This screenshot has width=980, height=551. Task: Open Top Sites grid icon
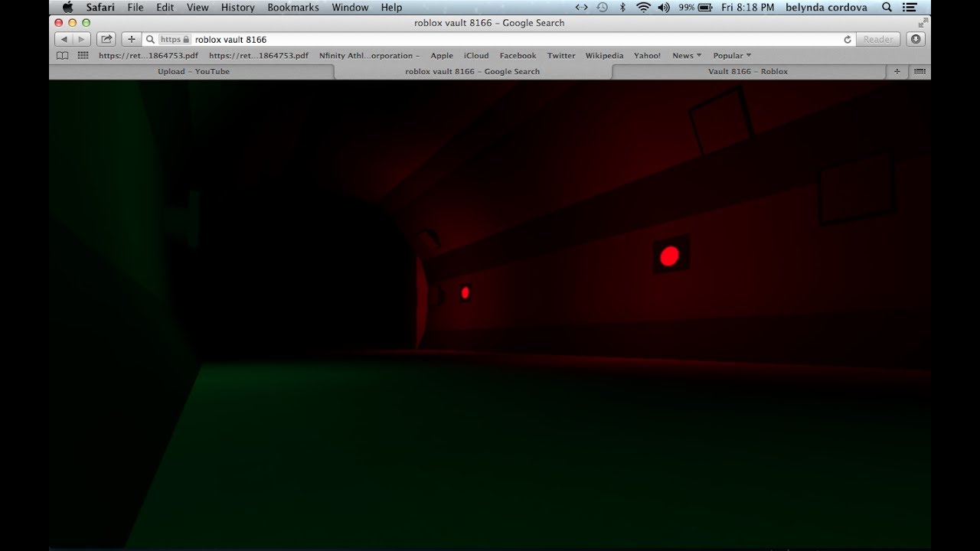pyautogui.click(x=83, y=56)
